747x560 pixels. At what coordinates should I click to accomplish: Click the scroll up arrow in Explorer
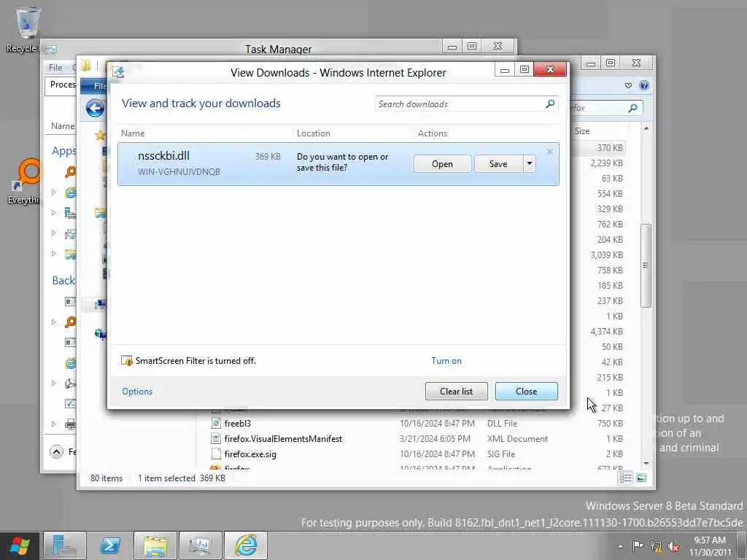point(646,128)
